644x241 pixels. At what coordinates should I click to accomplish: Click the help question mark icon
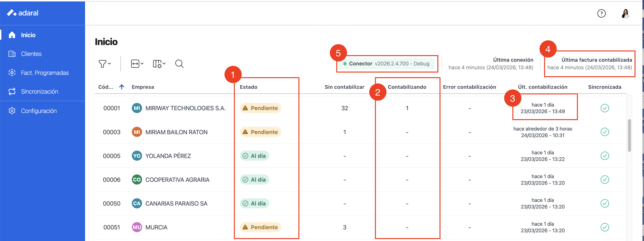click(x=601, y=13)
